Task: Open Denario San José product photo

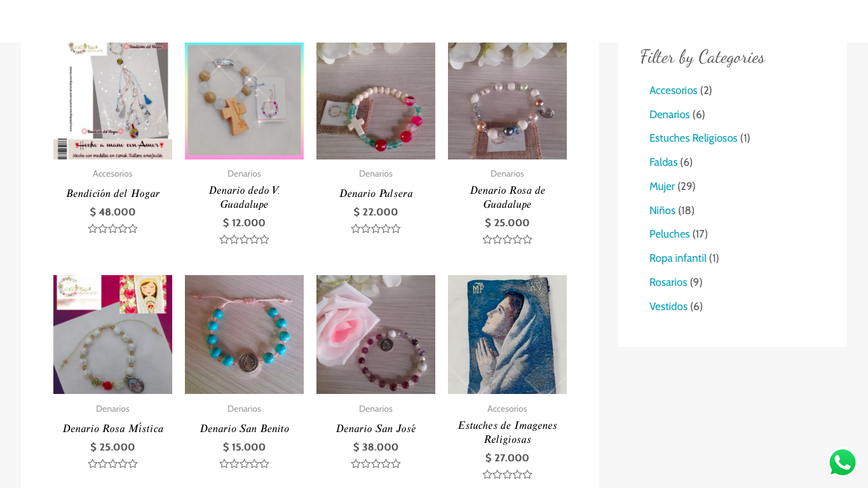Action: coord(376,334)
